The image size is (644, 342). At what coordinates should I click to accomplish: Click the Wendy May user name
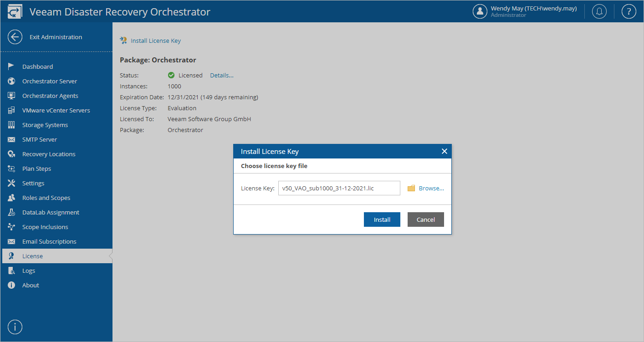(x=534, y=8)
